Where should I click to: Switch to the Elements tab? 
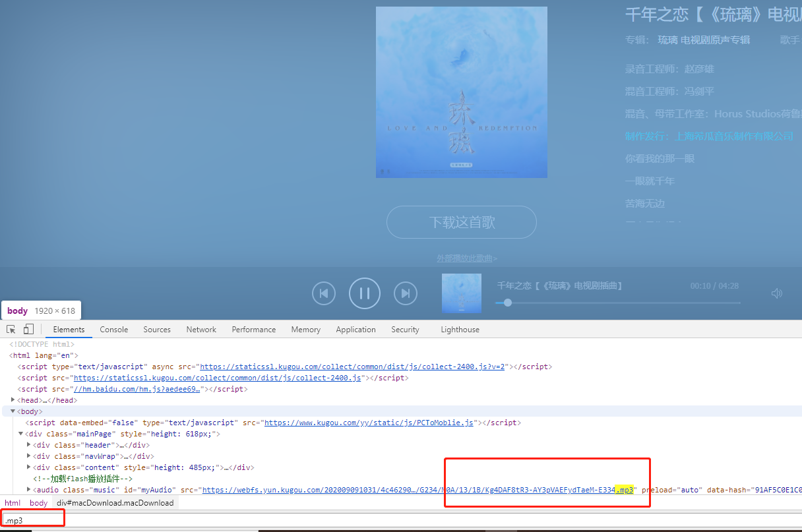69,330
